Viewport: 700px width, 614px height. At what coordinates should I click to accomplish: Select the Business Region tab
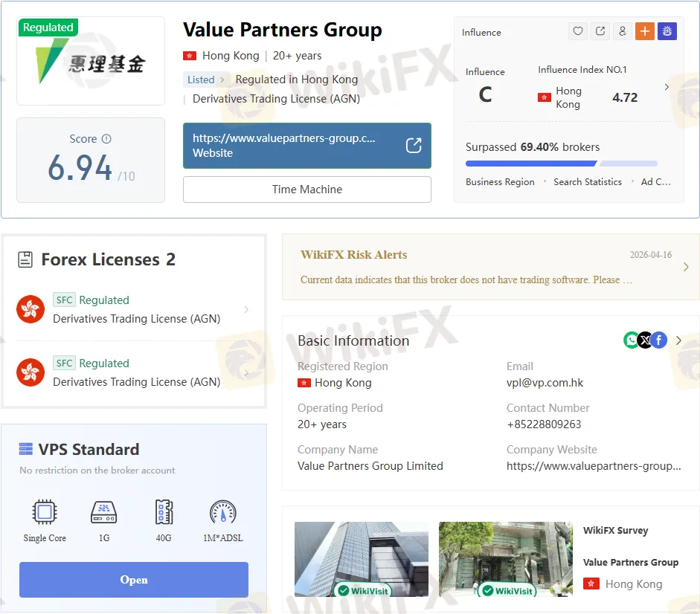[500, 182]
